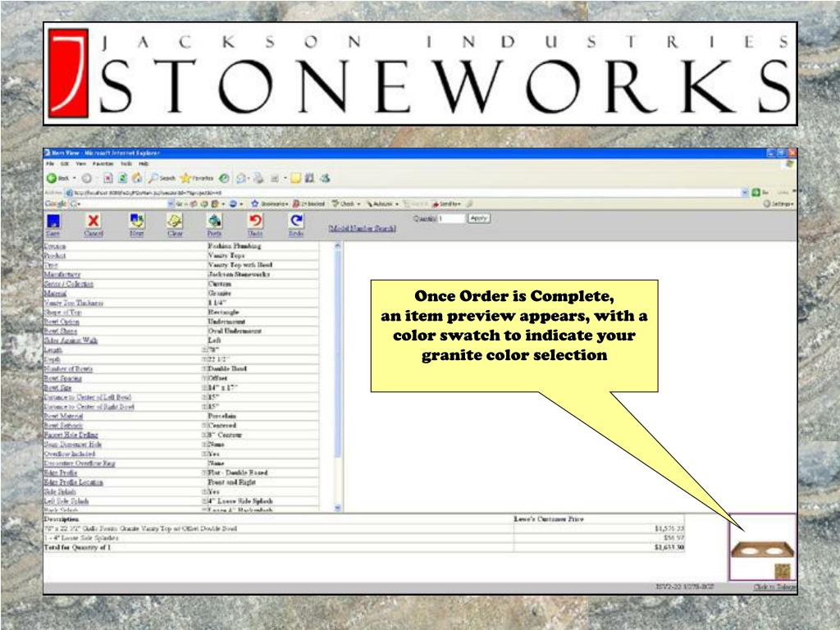Open the address bar dropdown arrow

pyautogui.click(x=744, y=192)
